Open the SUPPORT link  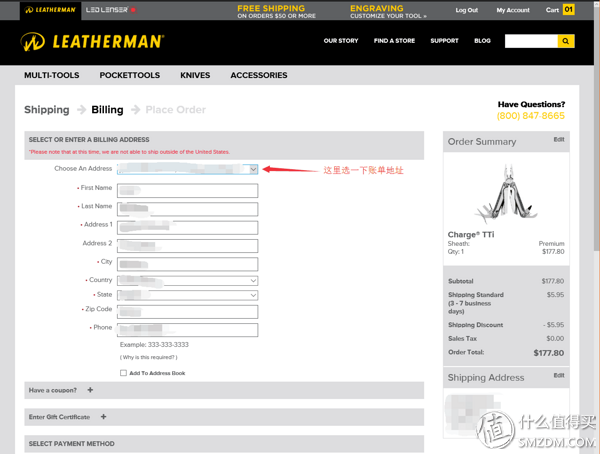(444, 41)
